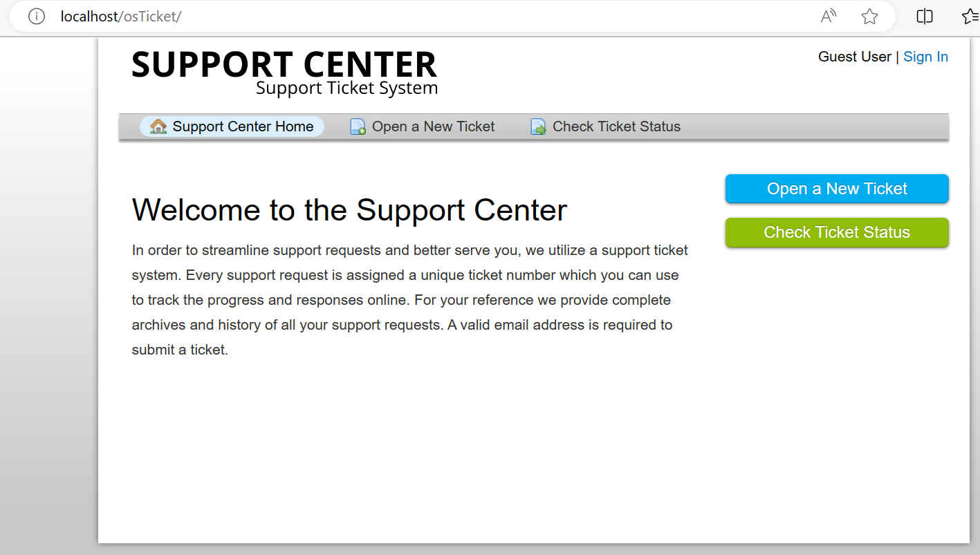
Task: Click the Guest User label in the header
Action: coord(854,57)
